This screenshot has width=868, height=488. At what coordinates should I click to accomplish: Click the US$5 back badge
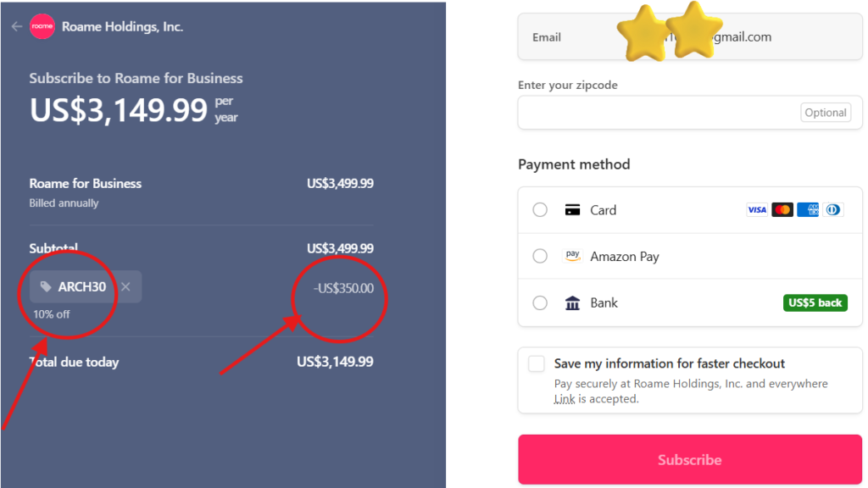[815, 302]
